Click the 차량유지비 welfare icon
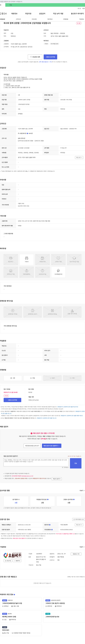Screen dimensions: 85x644 [x=42, y=260]
